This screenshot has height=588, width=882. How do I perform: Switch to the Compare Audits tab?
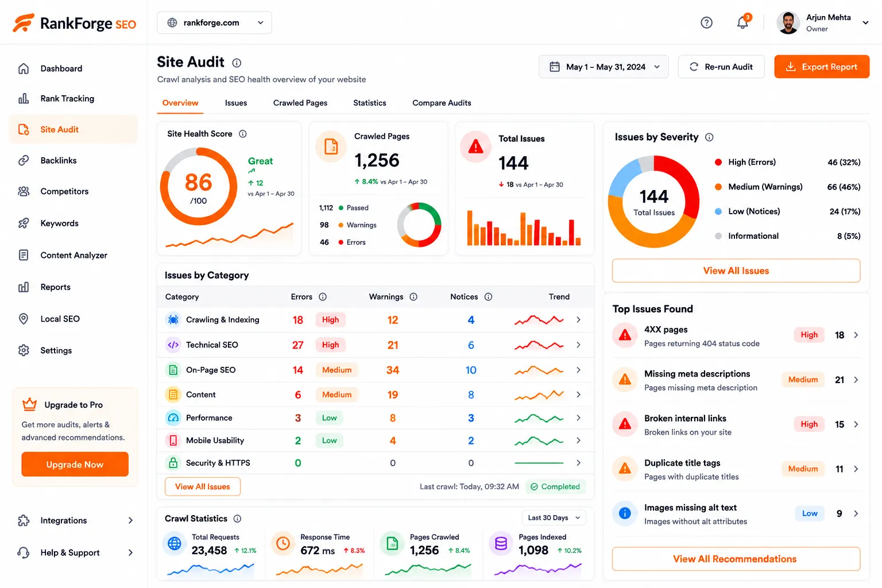(442, 103)
